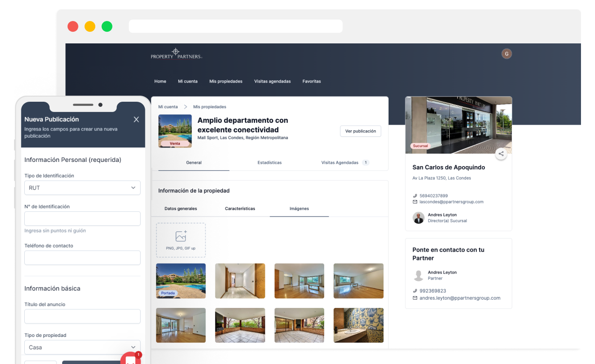This screenshot has height=364, width=595.
Task: Click the Ver publicación button
Action: (x=360, y=131)
